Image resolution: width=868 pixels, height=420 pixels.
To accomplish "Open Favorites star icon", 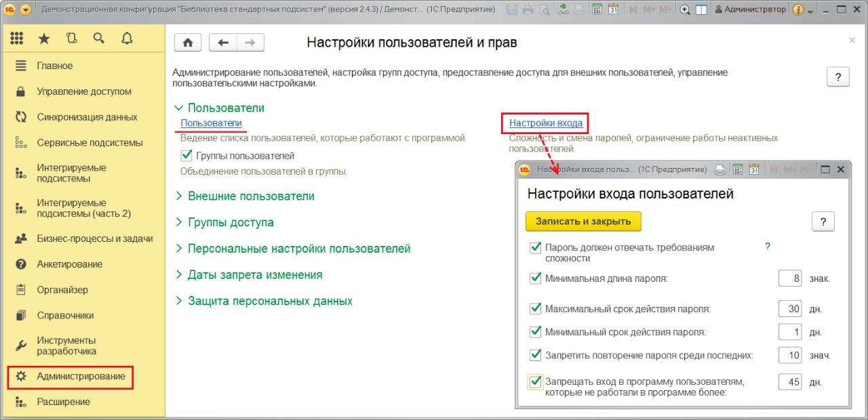I will 44,39.
